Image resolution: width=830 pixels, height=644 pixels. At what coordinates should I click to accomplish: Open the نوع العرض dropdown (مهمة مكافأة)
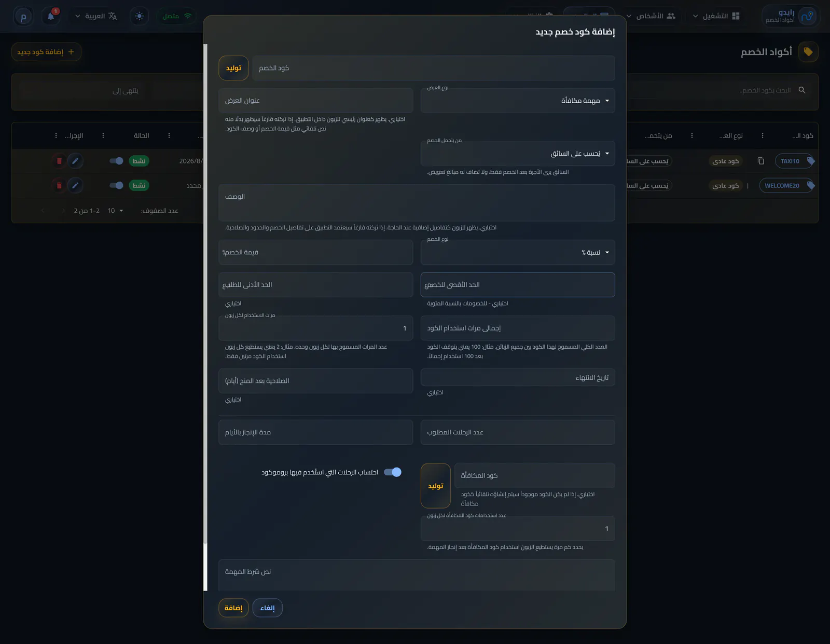[x=518, y=101]
